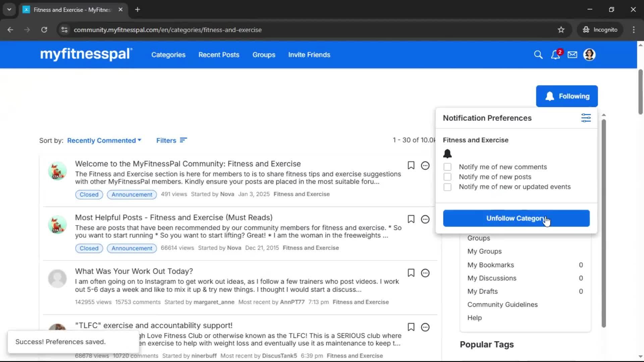Screen dimensions: 644x362
Task: Open a new browser tab
Action: [x=137, y=9]
